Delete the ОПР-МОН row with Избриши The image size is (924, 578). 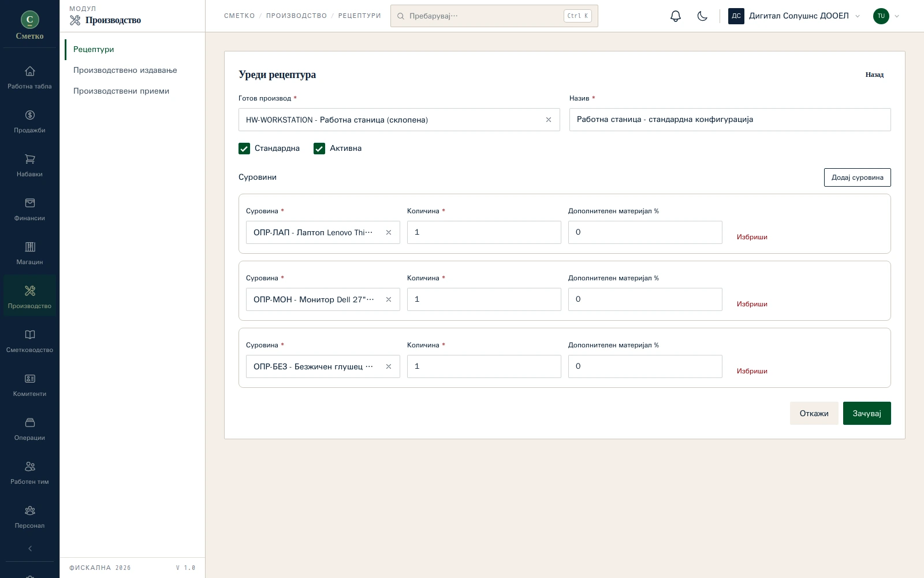pyautogui.click(x=752, y=304)
